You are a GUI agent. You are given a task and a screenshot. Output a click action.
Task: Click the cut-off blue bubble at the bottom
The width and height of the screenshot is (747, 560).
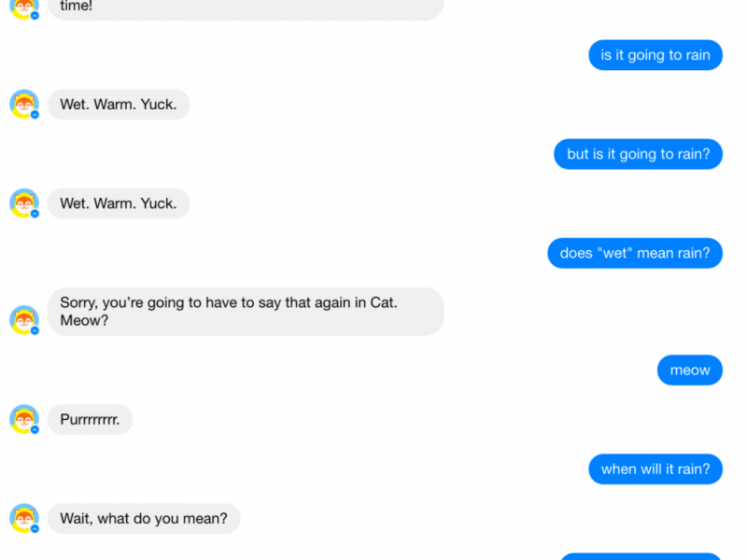641,556
